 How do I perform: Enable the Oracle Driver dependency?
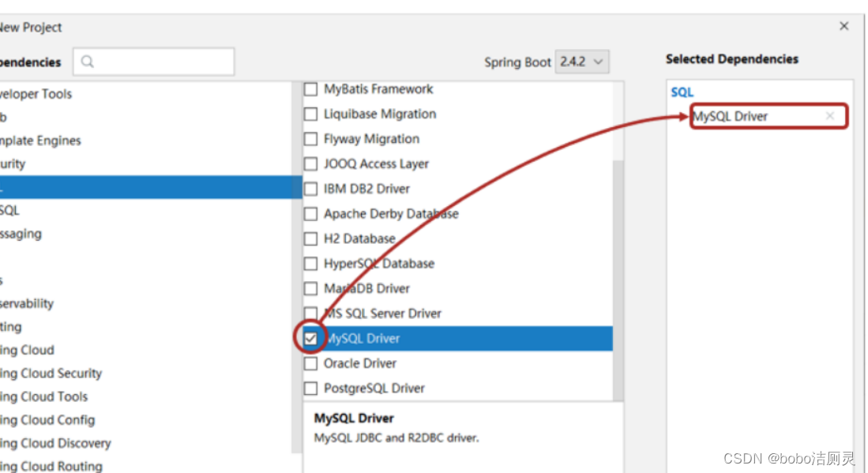(x=310, y=363)
